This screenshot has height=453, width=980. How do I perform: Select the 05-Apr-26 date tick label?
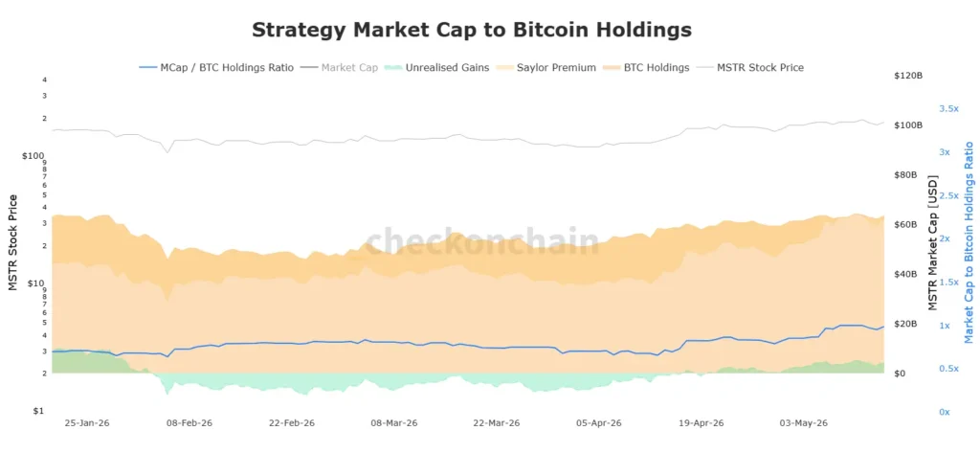tap(599, 423)
